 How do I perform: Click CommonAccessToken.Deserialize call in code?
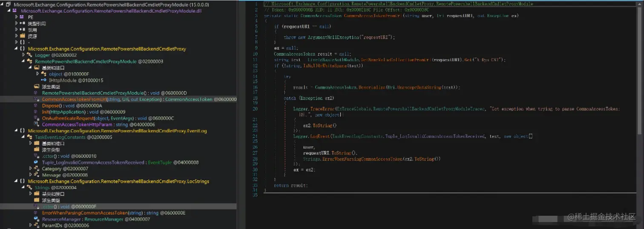coord(350,87)
